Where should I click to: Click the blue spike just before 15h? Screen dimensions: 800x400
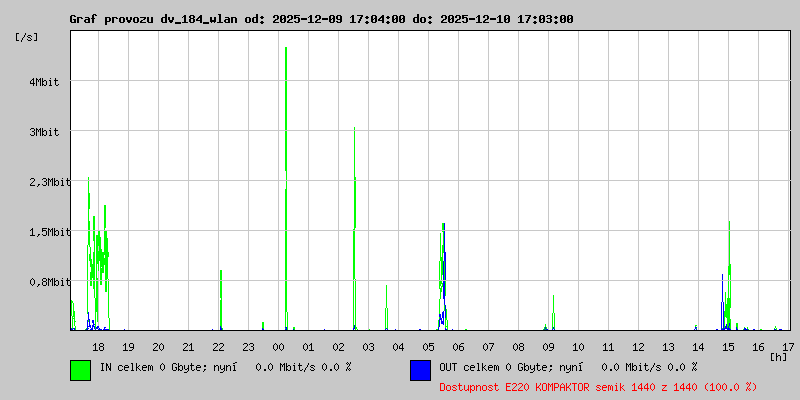[722, 302]
